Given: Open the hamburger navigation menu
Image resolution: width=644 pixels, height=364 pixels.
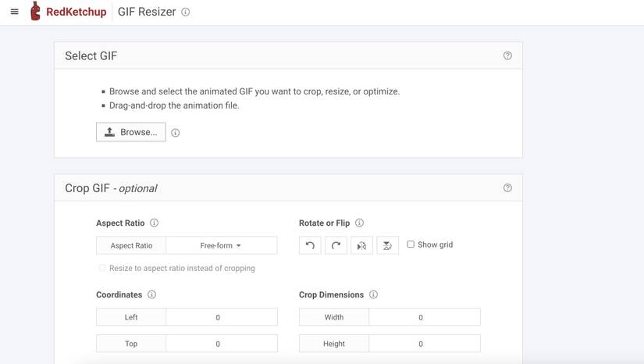Looking at the screenshot, I should pos(14,12).
